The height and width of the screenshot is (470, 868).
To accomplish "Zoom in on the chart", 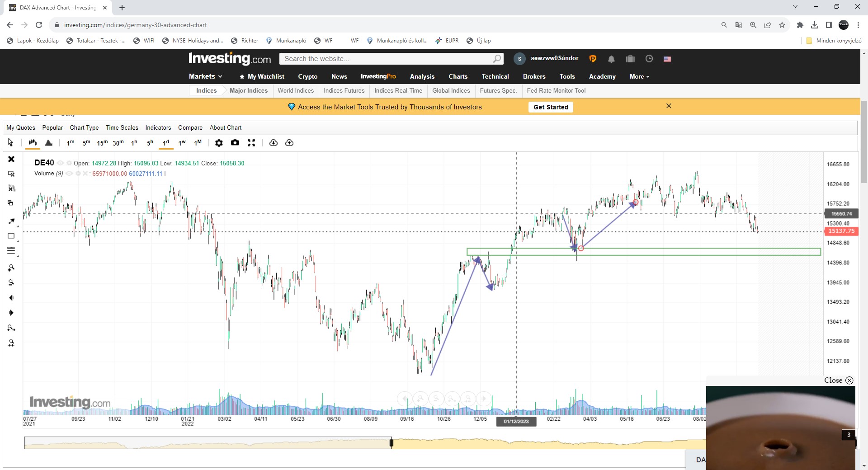I will pos(11,268).
